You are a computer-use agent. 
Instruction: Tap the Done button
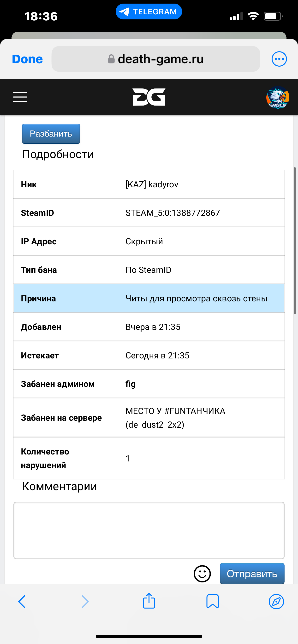click(27, 59)
